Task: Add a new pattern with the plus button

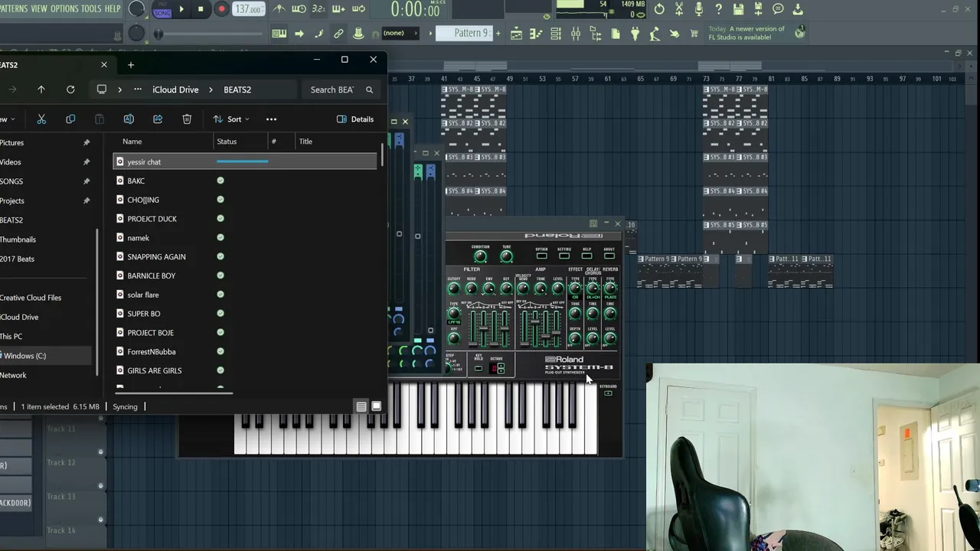Action: (x=498, y=33)
